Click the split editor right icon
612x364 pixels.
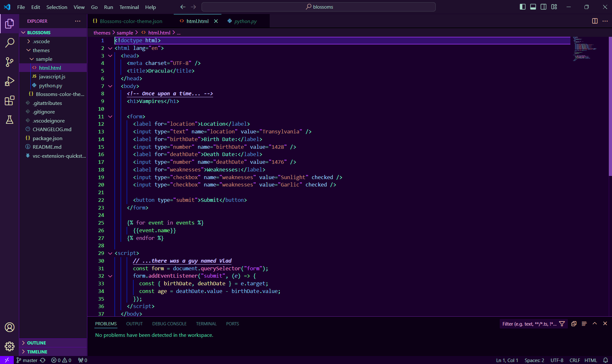click(x=595, y=21)
